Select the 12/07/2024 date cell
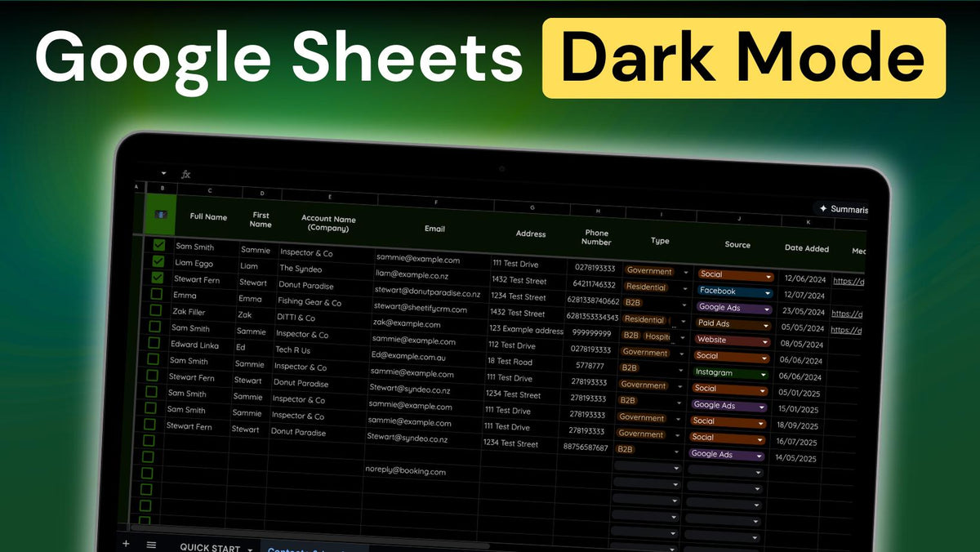Image resolution: width=980 pixels, height=552 pixels. pos(804,295)
